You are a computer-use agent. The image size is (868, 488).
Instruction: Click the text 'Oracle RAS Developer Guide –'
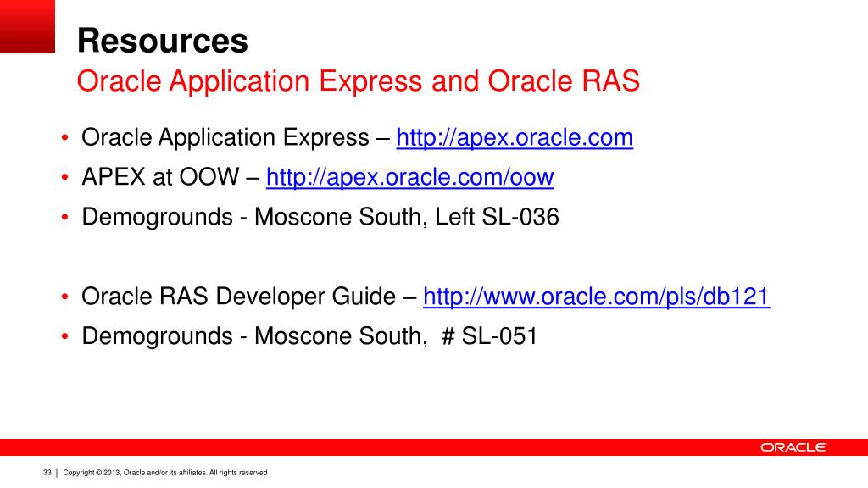pyautogui.click(x=249, y=297)
